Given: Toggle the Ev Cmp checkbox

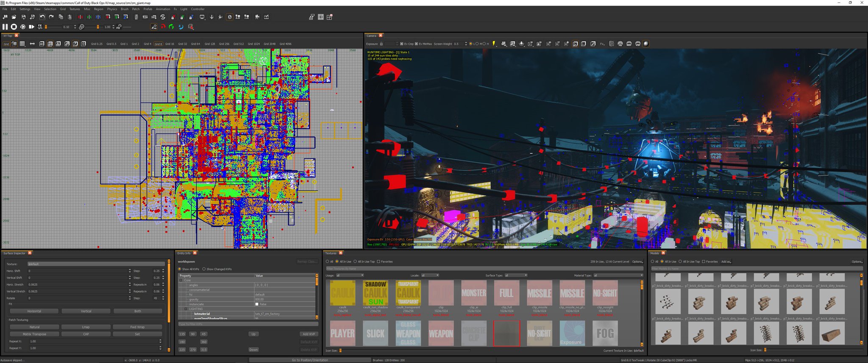Looking at the screenshot, I should (x=401, y=44).
